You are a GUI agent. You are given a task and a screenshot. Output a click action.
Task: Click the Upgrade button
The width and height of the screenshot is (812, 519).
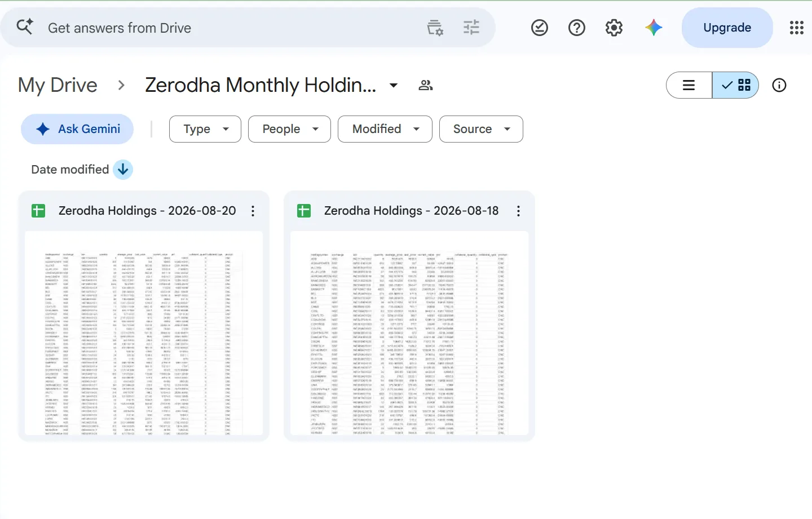click(727, 28)
